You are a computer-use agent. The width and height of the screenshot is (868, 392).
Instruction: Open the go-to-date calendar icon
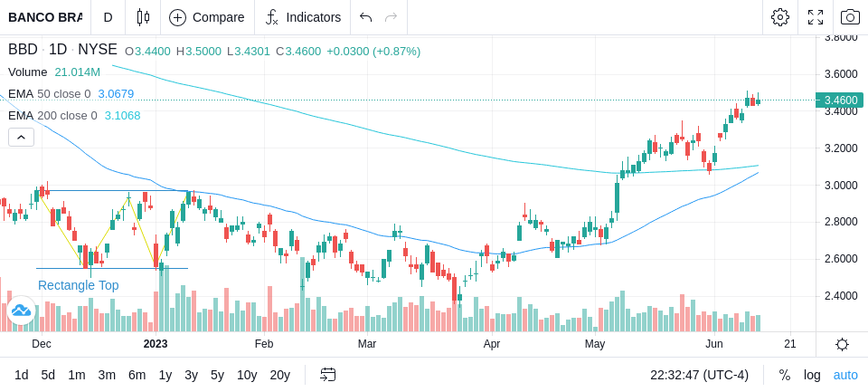tap(327, 375)
